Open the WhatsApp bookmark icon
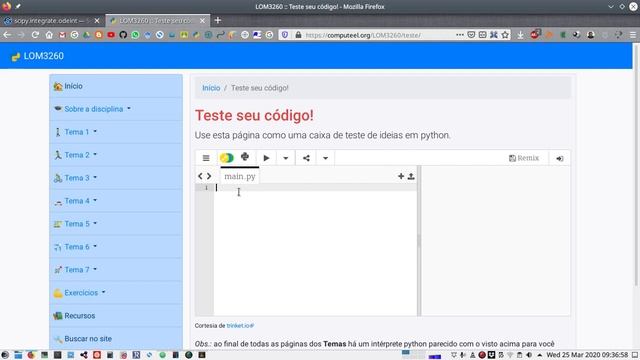The height and width of the screenshot is (360, 640). click(136, 35)
